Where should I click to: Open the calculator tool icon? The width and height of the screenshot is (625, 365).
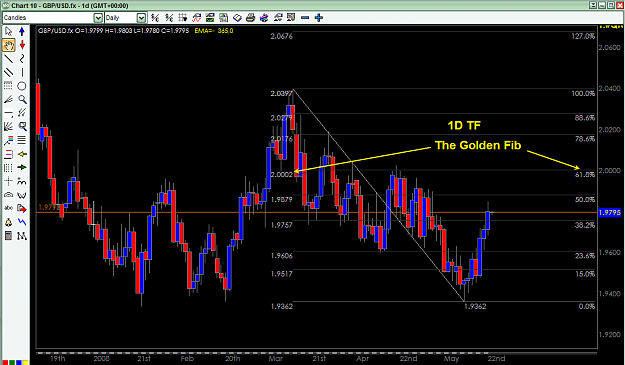point(8,236)
